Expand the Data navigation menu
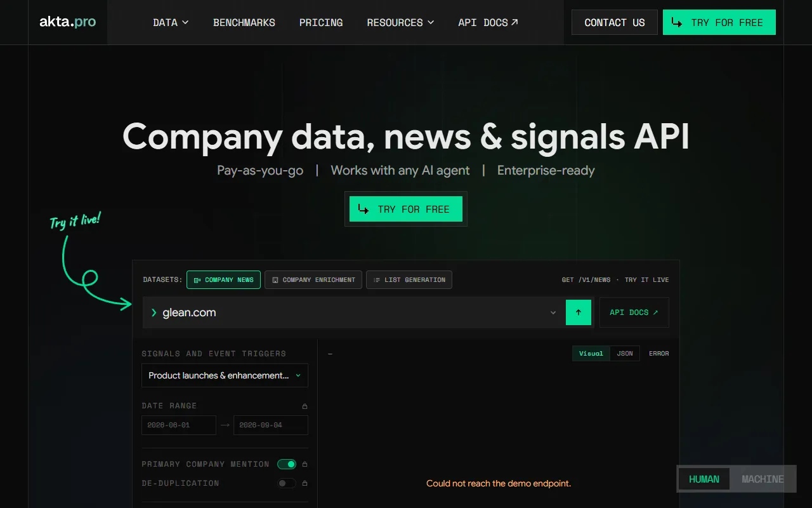This screenshot has height=508, width=812. coord(171,22)
